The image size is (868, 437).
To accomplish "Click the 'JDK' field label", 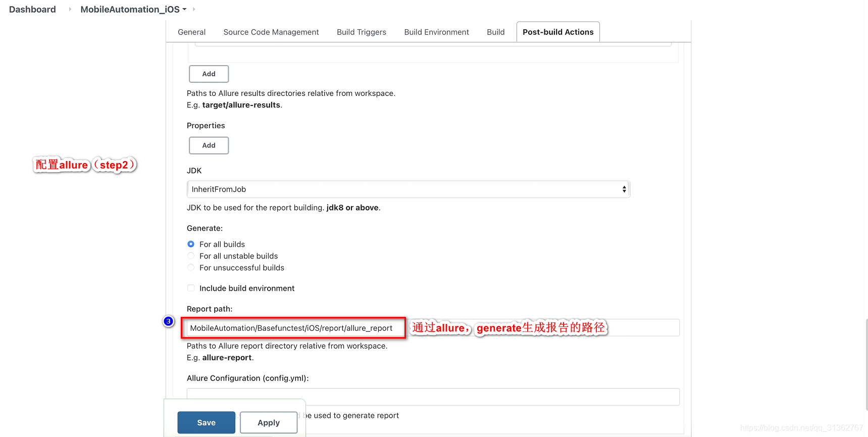I will 194,171.
